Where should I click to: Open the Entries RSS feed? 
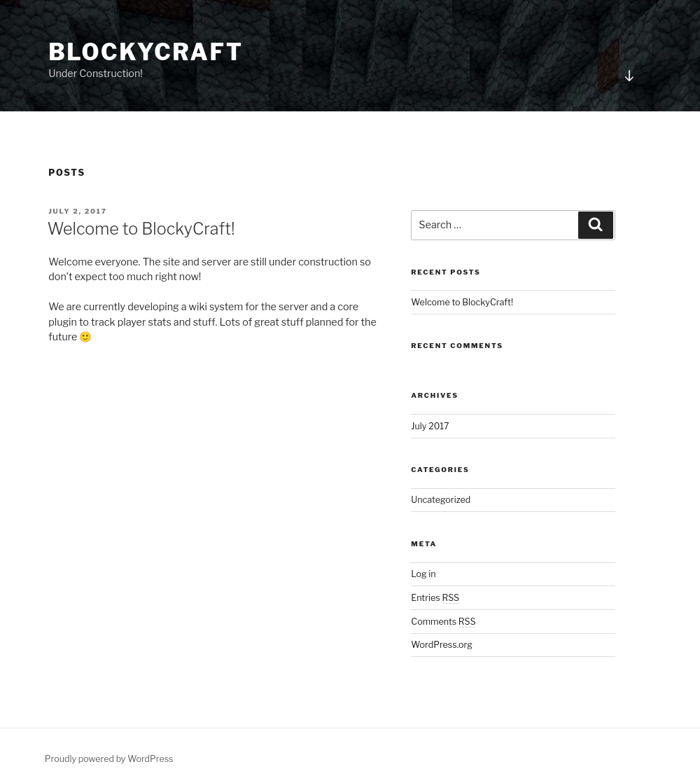click(x=435, y=597)
